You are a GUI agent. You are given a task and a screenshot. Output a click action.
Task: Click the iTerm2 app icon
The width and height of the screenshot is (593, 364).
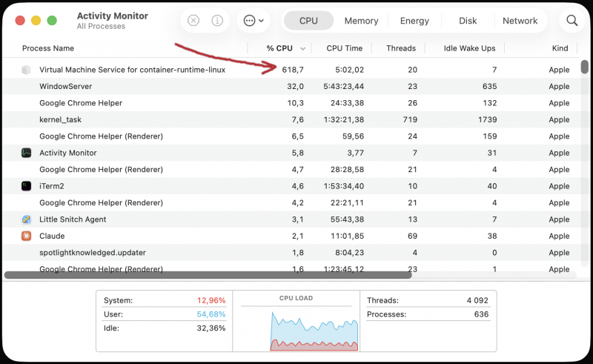tap(26, 186)
